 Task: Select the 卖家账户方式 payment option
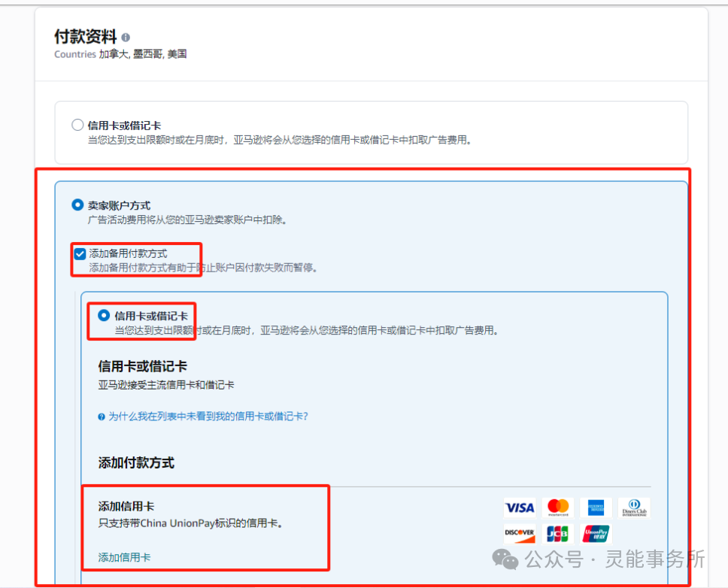(x=77, y=204)
